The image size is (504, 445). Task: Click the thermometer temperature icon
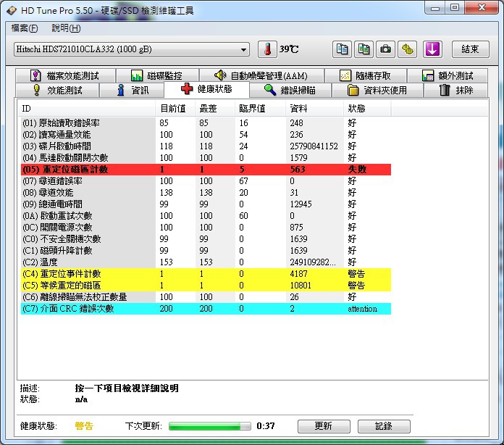(x=267, y=49)
